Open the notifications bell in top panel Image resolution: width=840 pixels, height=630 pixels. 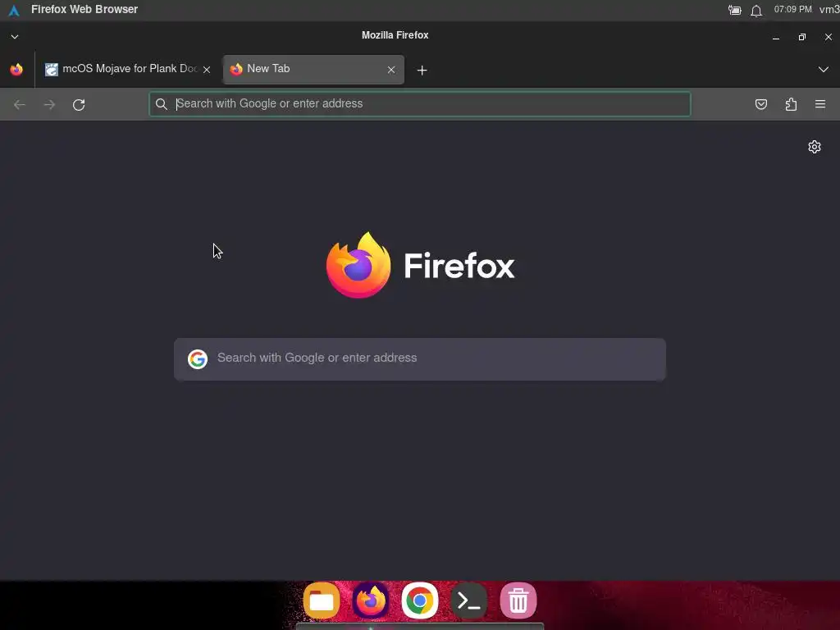756,10
